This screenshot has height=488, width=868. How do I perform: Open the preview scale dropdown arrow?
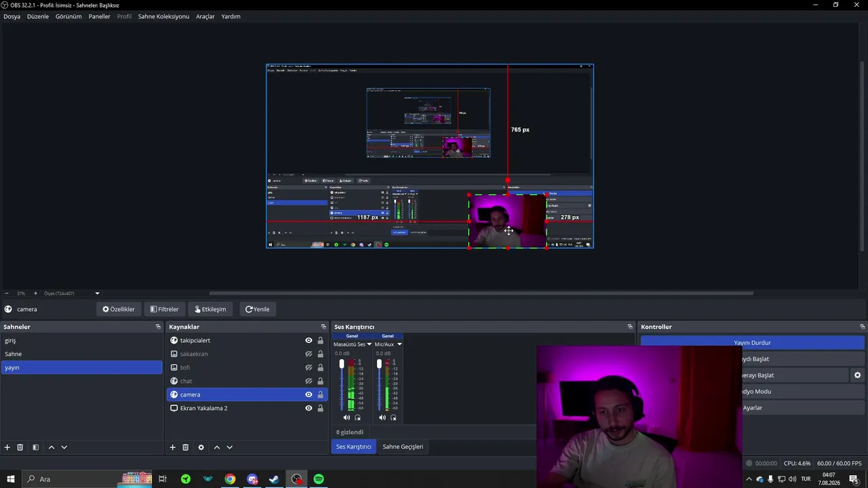coord(97,293)
